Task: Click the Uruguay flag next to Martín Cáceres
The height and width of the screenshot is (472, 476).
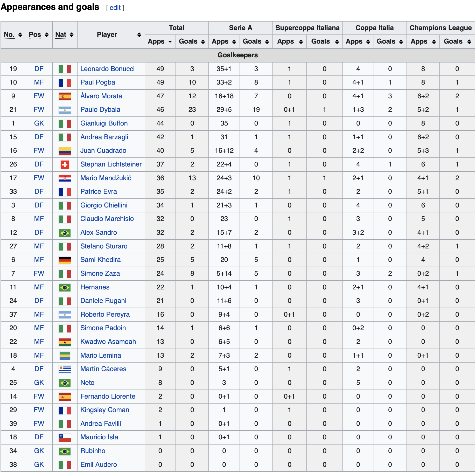Action: tap(65, 369)
